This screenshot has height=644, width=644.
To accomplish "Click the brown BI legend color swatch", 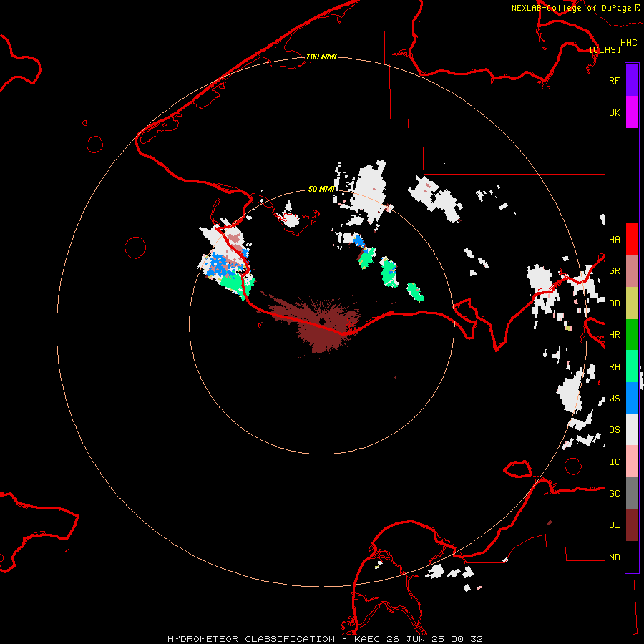I will (632, 525).
